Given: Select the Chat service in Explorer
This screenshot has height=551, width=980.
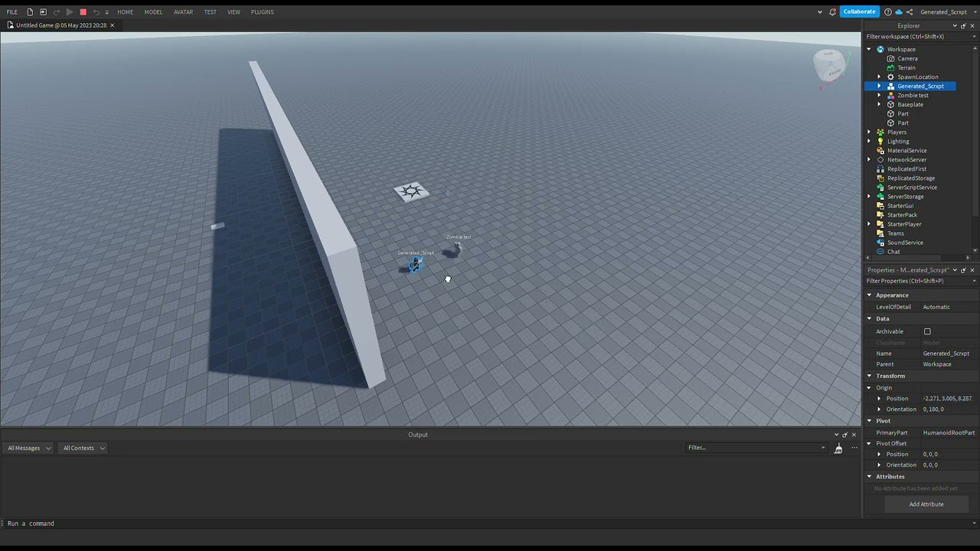Looking at the screenshot, I should tap(893, 252).
